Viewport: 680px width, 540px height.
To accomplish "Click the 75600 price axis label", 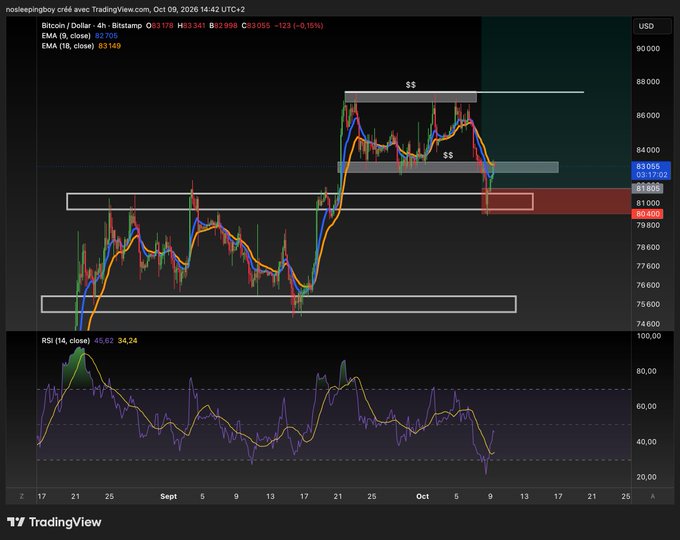I will 648,304.
